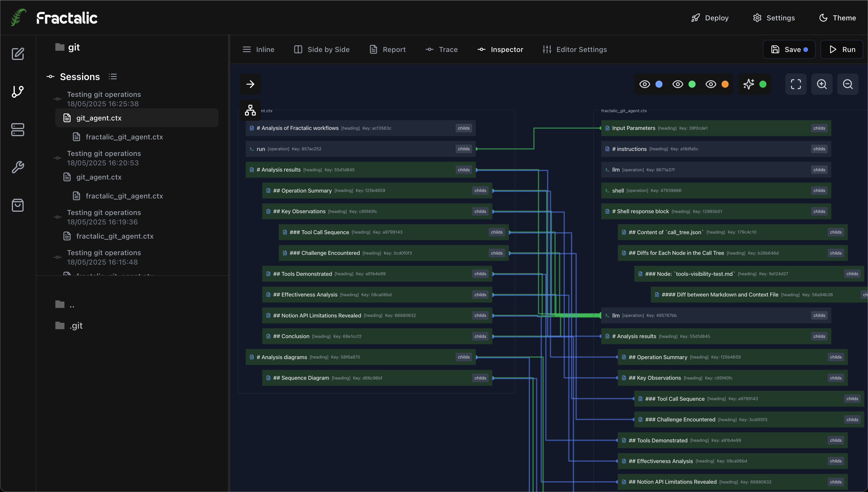
Task: Click the fit-to-screen icon
Action: point(796,84)
